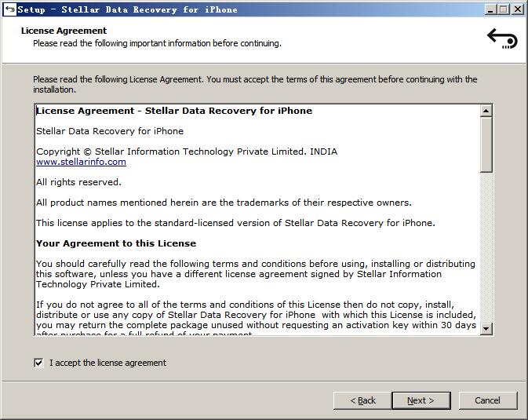Minimize the setup window

[x=490, y=9]
